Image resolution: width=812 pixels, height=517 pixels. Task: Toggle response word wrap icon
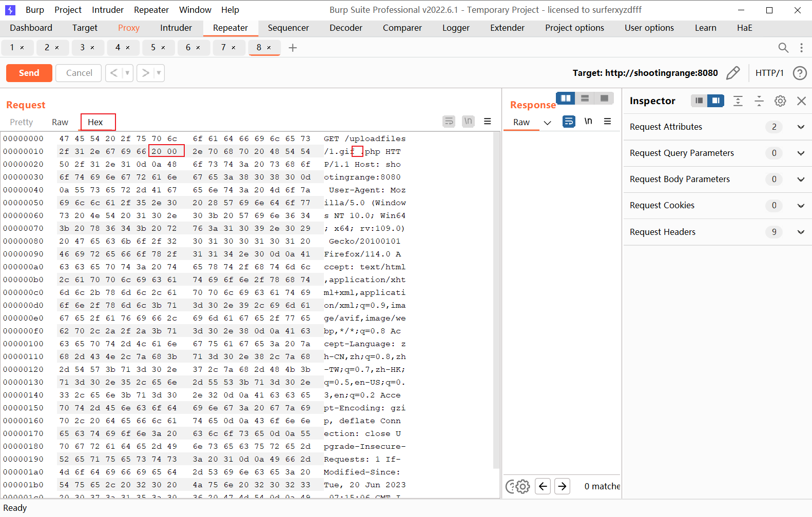(x=569, y=122)
